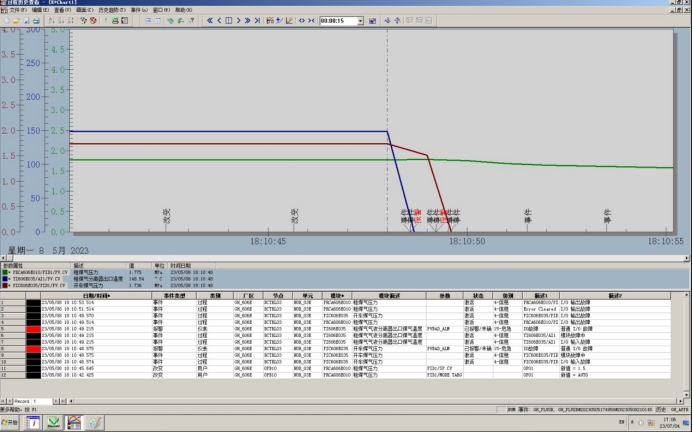Click the Record number input field
This screenshot has height=432, width=693.
42,401
